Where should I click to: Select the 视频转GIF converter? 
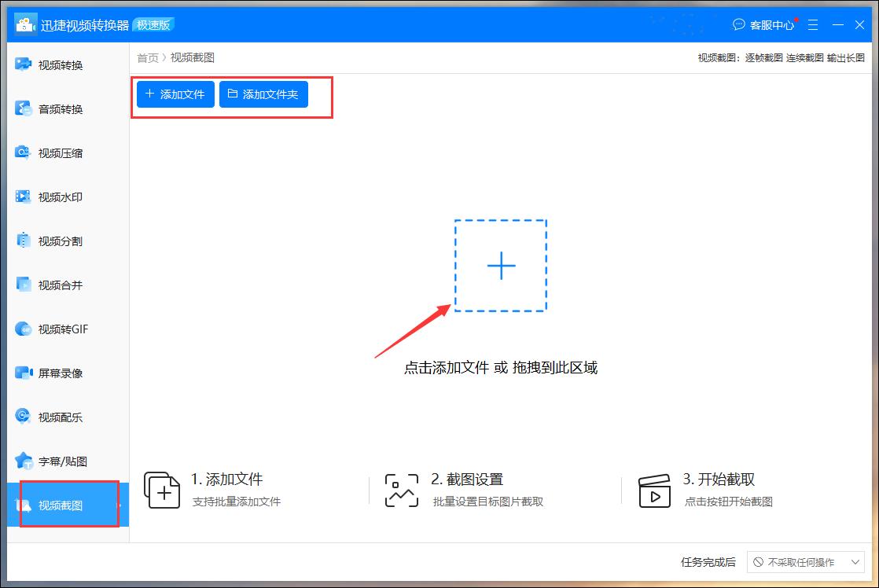[61, 329]
